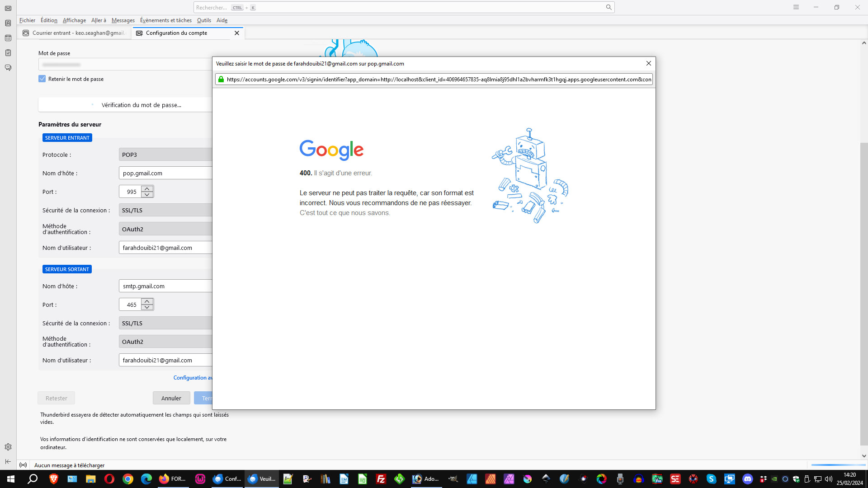Open Discord from the taskbar
Image resolution: width=868 pixels, height=488 pixels.
(x=748, y=479)
